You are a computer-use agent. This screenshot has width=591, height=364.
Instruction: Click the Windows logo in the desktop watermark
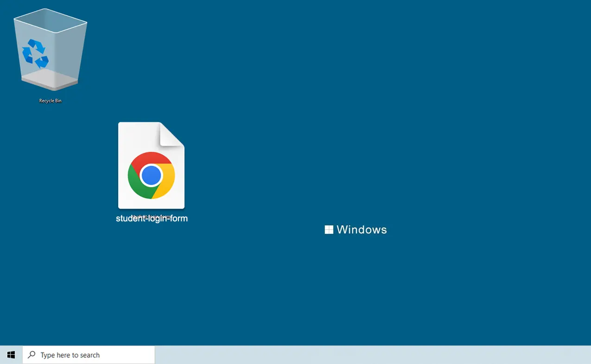click(329, 230)
